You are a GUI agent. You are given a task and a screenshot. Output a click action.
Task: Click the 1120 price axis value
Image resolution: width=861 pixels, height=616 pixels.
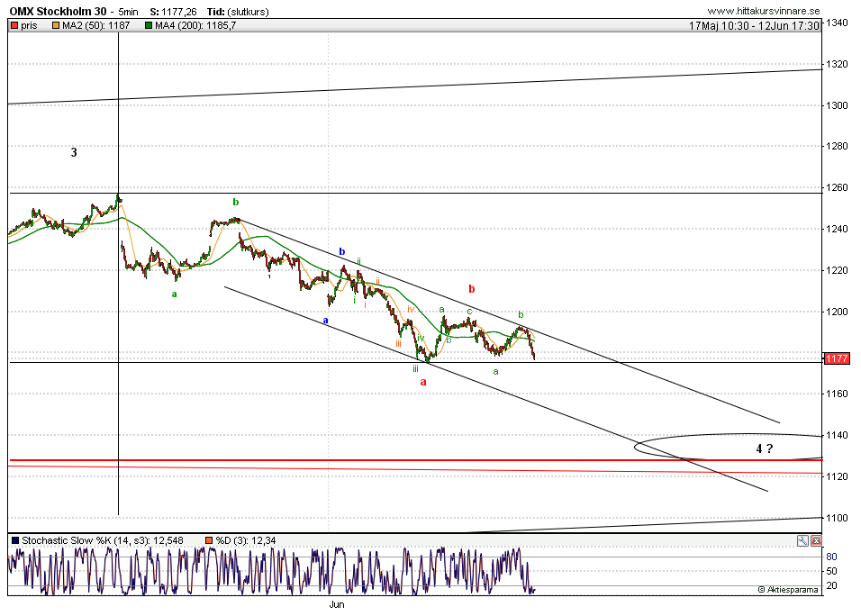[x=838, y=476]
